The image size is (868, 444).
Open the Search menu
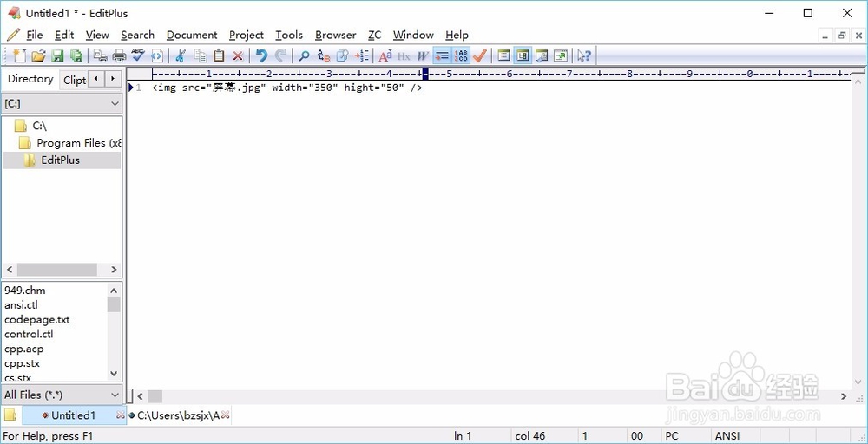(x=137, y=35)
